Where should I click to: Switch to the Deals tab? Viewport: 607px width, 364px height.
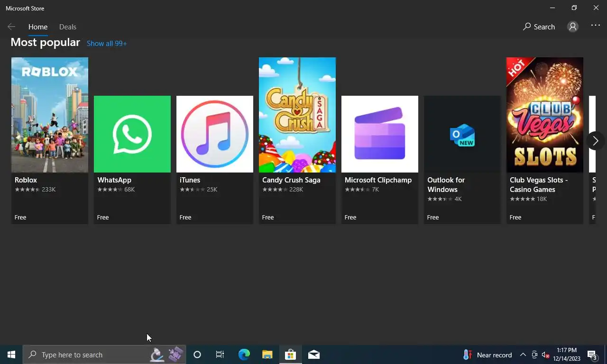tap(68, 27)
